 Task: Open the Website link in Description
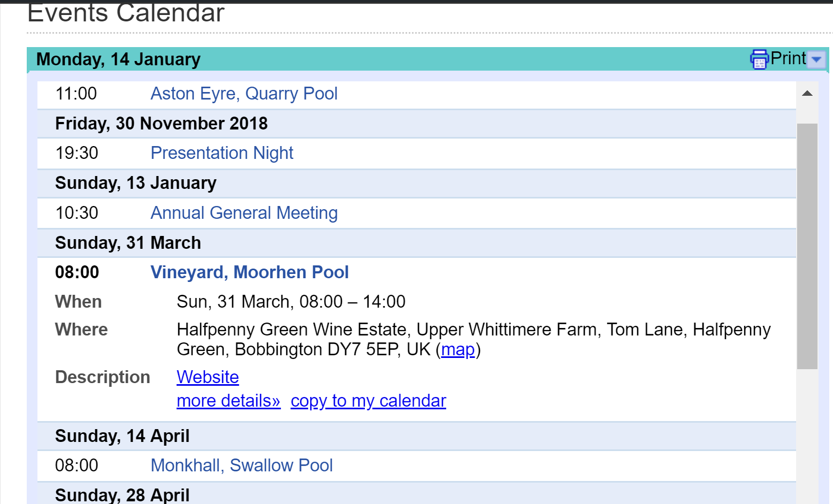(208, 377)
